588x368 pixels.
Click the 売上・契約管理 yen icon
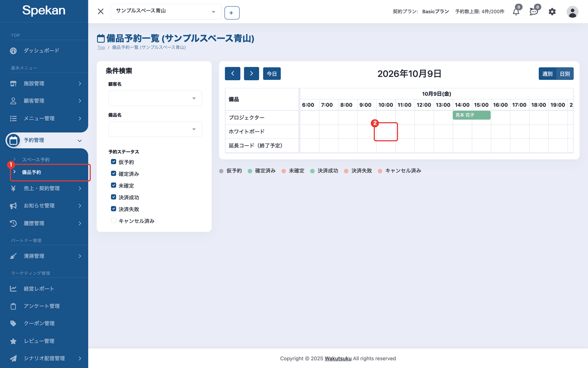point(13,188)
